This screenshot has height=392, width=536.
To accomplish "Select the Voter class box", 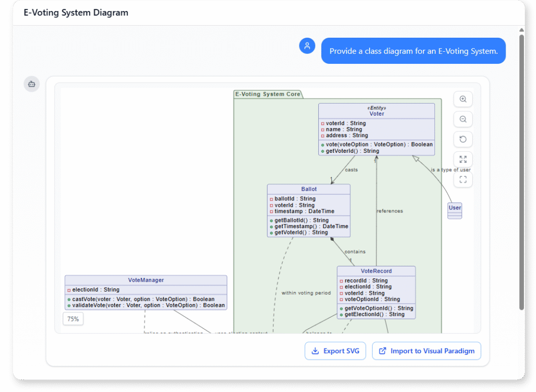I will [x=376, y=128].
